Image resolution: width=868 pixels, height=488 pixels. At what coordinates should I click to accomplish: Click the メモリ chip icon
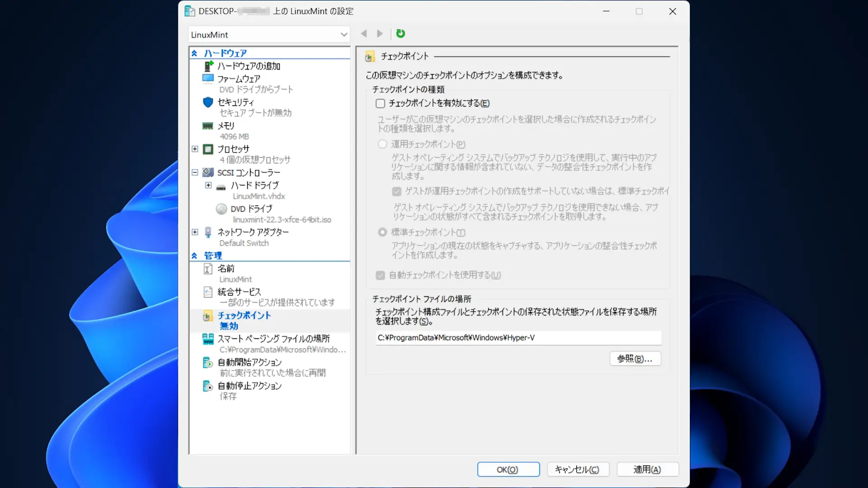[x=208, y=126]
